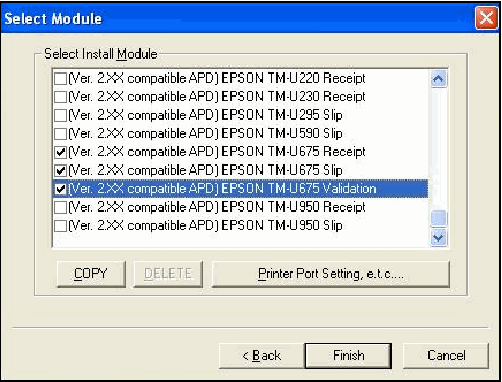This screenshot has height=382, width=502.
Task: Enable the TM-U230 Receipt module checkbox
Action: [60, 97]
